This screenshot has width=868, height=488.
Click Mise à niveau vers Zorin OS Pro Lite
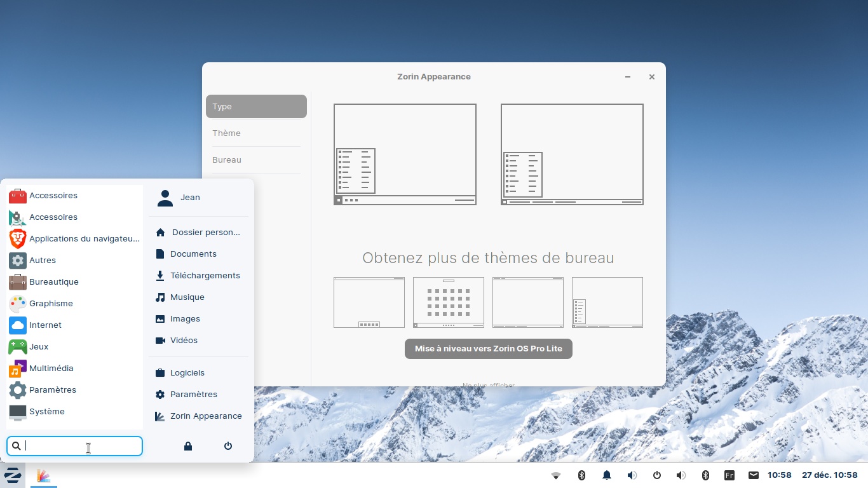[x=488, y=349]
